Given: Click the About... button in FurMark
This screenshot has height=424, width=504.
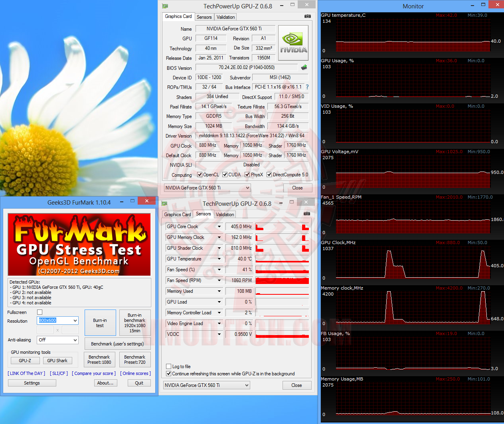Looking at the screenshot, I should pyautogui.click(x=105, y=383).
